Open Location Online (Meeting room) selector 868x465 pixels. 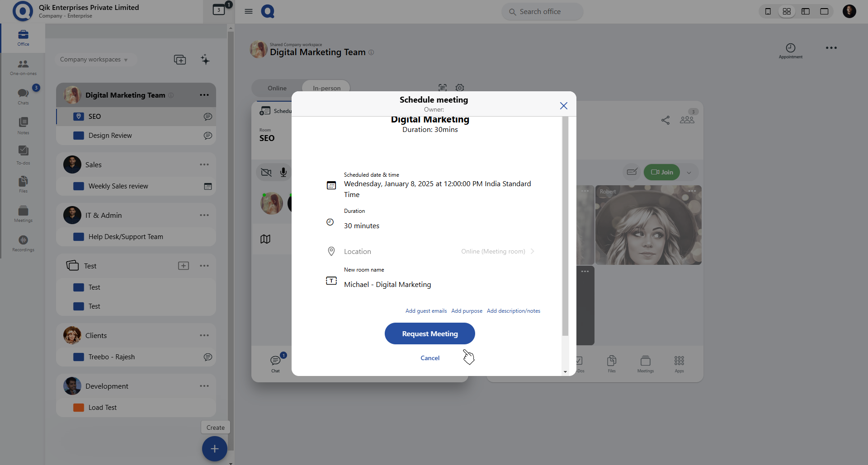coord(497,252)
